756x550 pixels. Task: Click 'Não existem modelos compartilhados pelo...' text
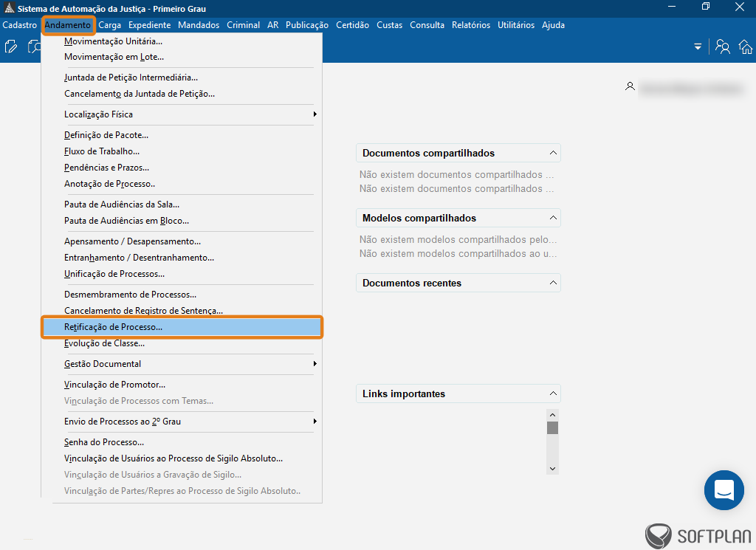click(458, 240)
